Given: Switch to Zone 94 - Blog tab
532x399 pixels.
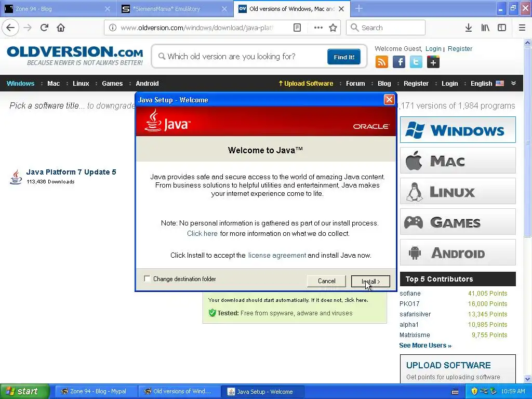Looking at the screenshot, I should click(58, 9).
